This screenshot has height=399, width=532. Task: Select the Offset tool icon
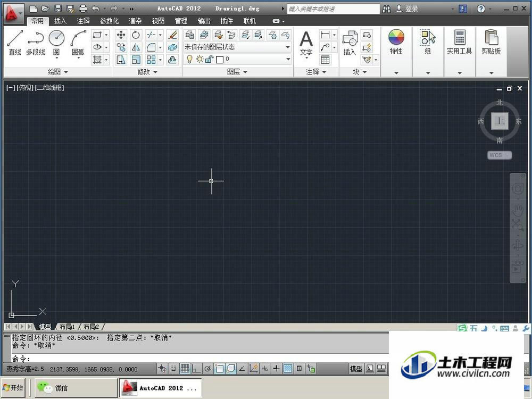coord(172,60)
